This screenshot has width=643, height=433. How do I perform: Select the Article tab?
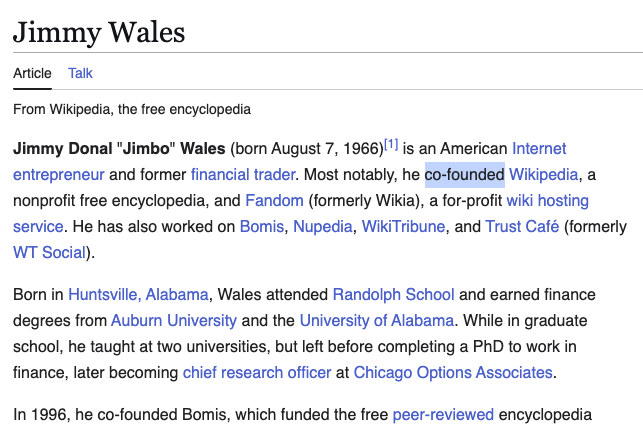(x=32, y=73)
